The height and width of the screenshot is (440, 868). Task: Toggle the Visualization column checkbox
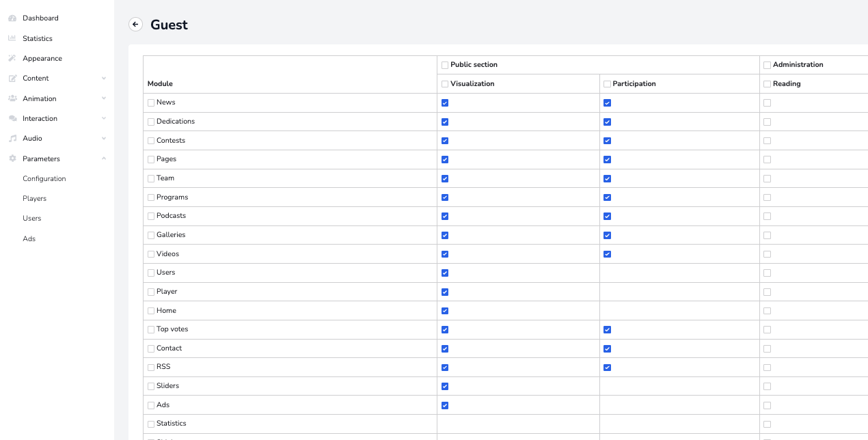click(445, 84)
